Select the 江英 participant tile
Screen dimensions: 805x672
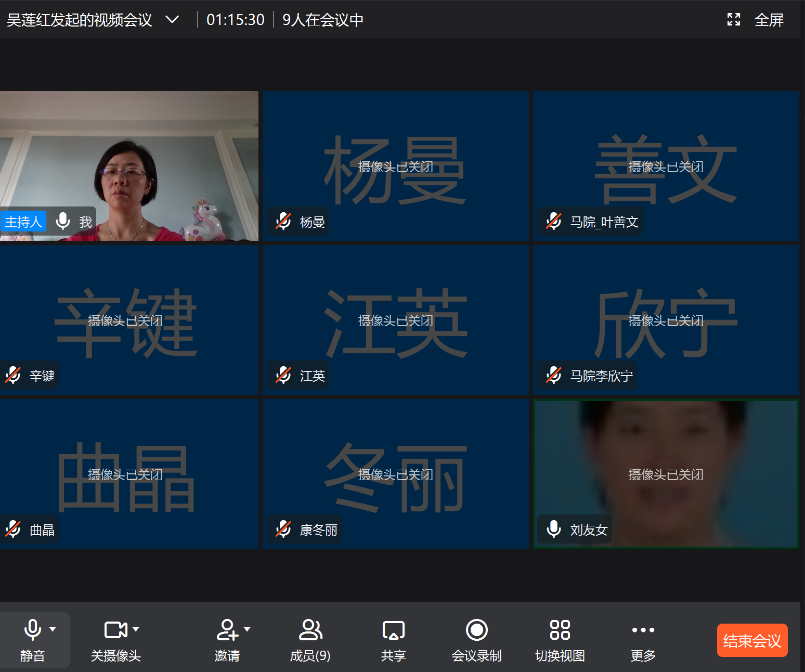(x=395, y=319)
